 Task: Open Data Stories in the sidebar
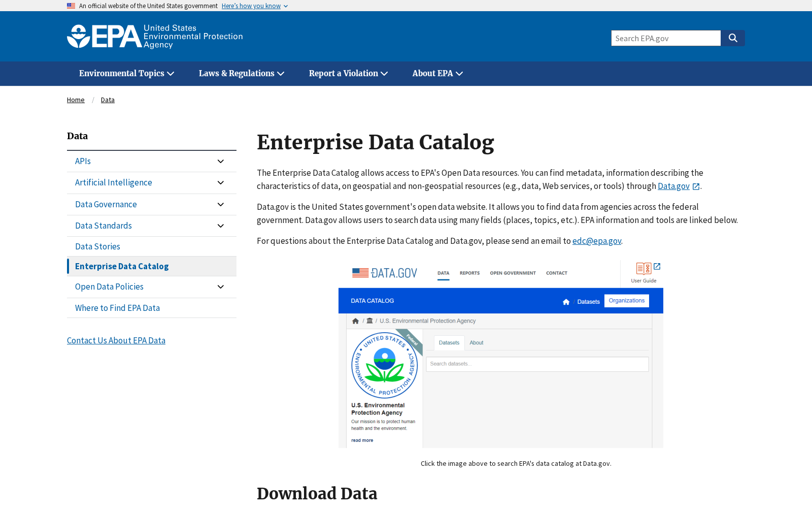[97, 247]
